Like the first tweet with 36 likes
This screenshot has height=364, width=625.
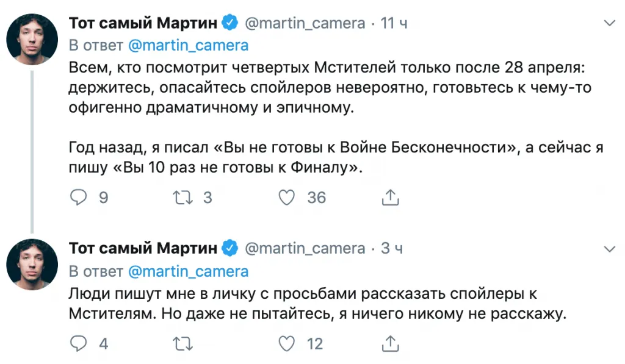[x=287, y=197]
